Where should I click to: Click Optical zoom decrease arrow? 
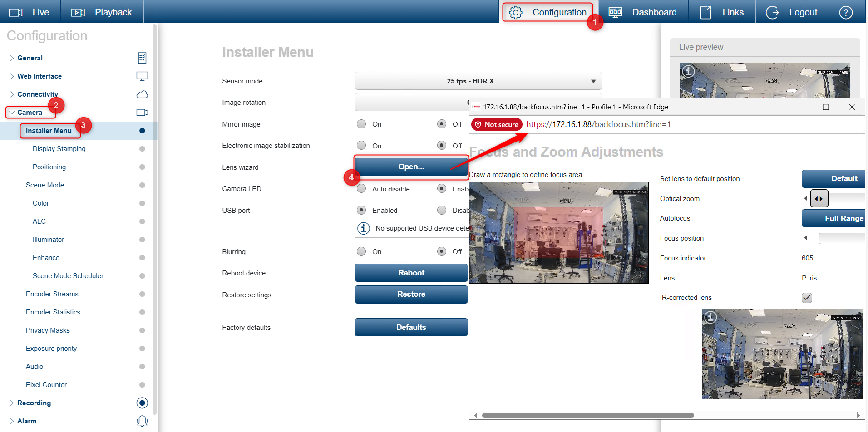(x=805, y=198)
